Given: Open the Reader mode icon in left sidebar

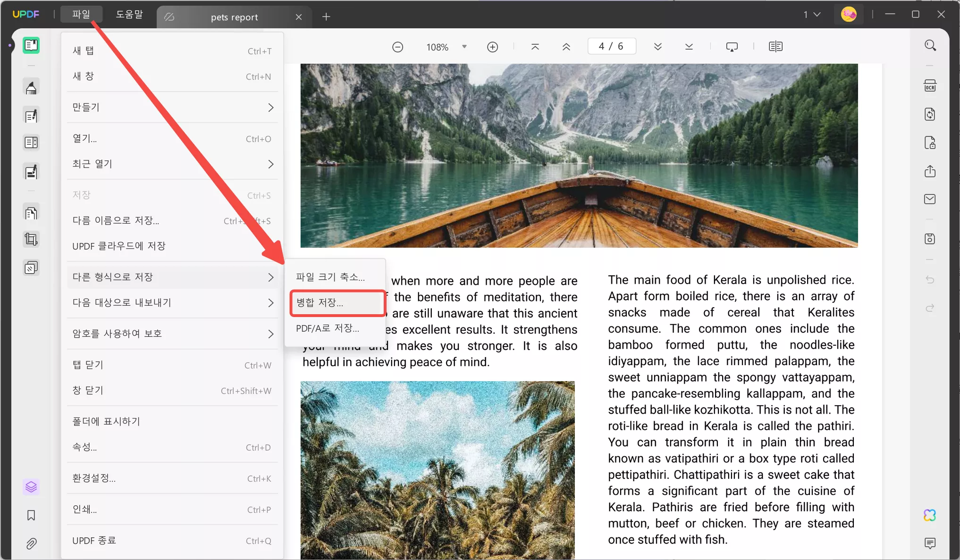Looking at the screenshot, I should point(31,45).
